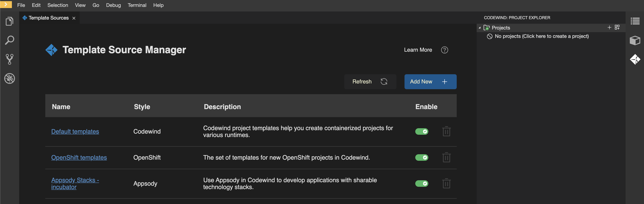The image size is (644, 204).
Task: Open the Source Control sidebar icon
Action: click(9, 59)
